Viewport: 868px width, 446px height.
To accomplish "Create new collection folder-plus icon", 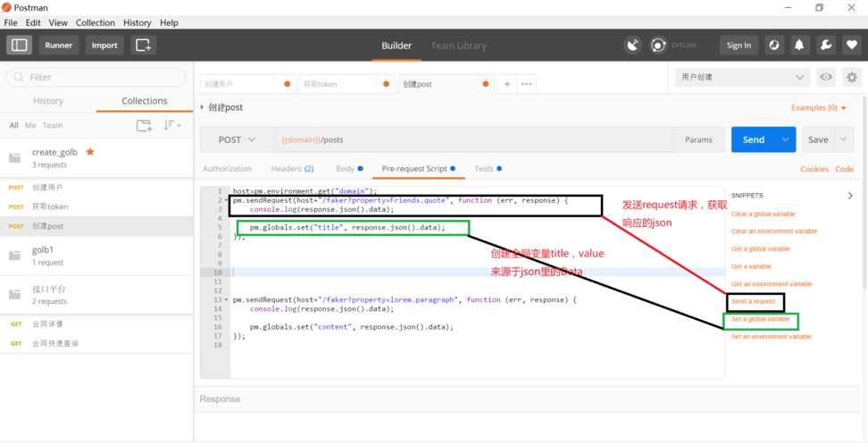I will click(x=144, y=126).
